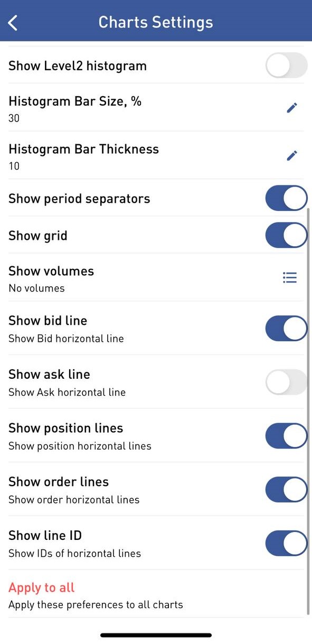Tap Apply to all red link
This screenshot has height=644, width=312.
coord(42,587)
